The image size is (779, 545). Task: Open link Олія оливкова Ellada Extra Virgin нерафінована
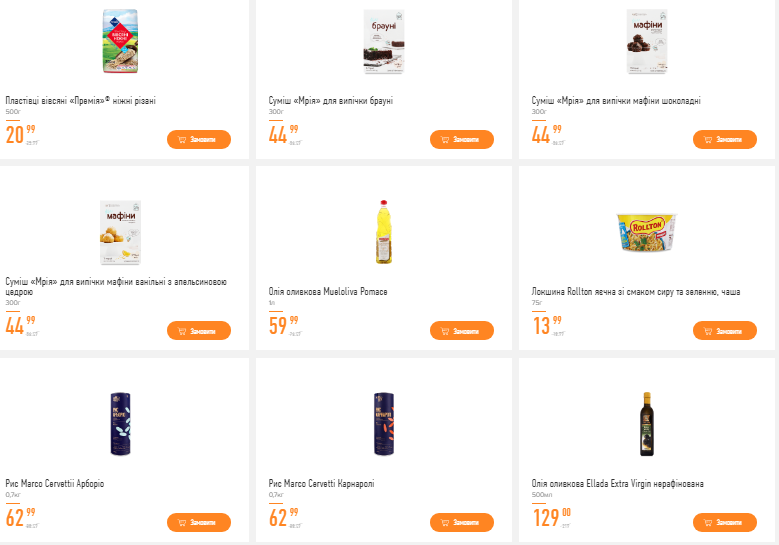(x=617, y=484)
